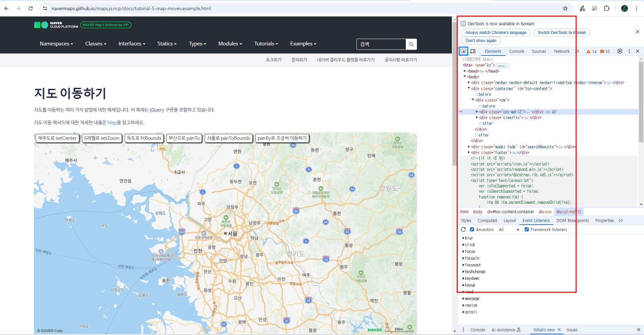Open the Interfaces dropdown menu
The height and width of the screenshot is (335, 644).
coord(132,44)
